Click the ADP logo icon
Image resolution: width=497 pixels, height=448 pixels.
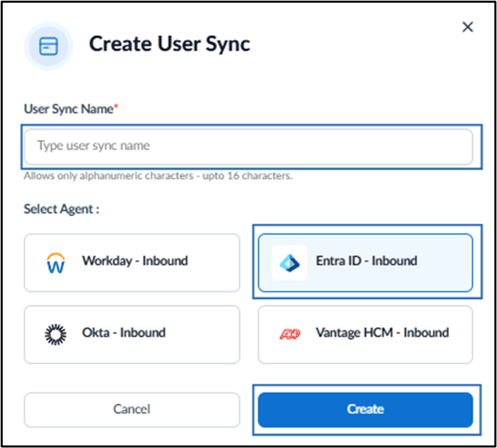(x=290, y=334)
